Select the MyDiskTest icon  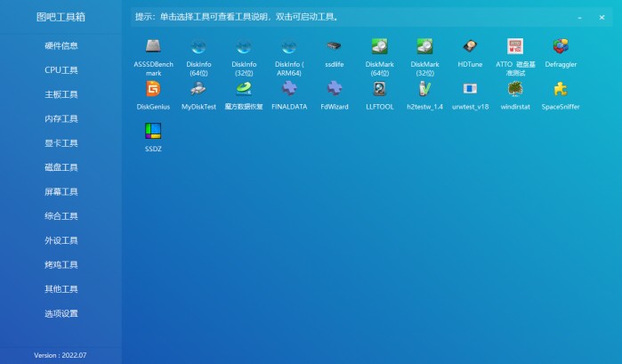coord(198,89)
